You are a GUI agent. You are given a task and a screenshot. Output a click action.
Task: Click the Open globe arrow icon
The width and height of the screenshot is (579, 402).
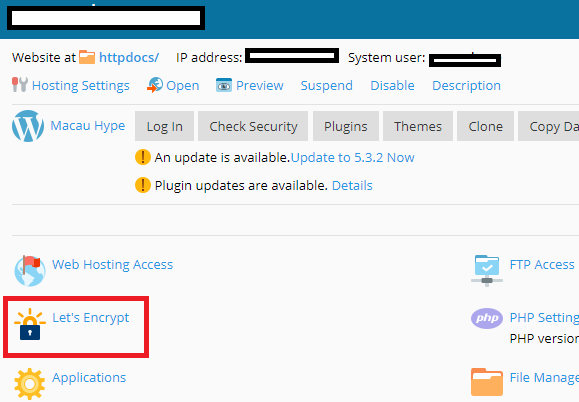pos(155,85)
